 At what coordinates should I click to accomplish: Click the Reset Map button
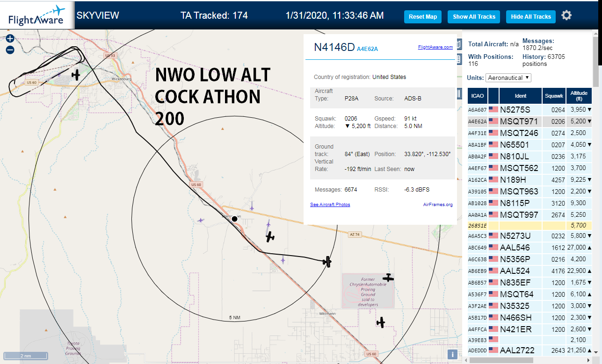click(x=423, y=17)
